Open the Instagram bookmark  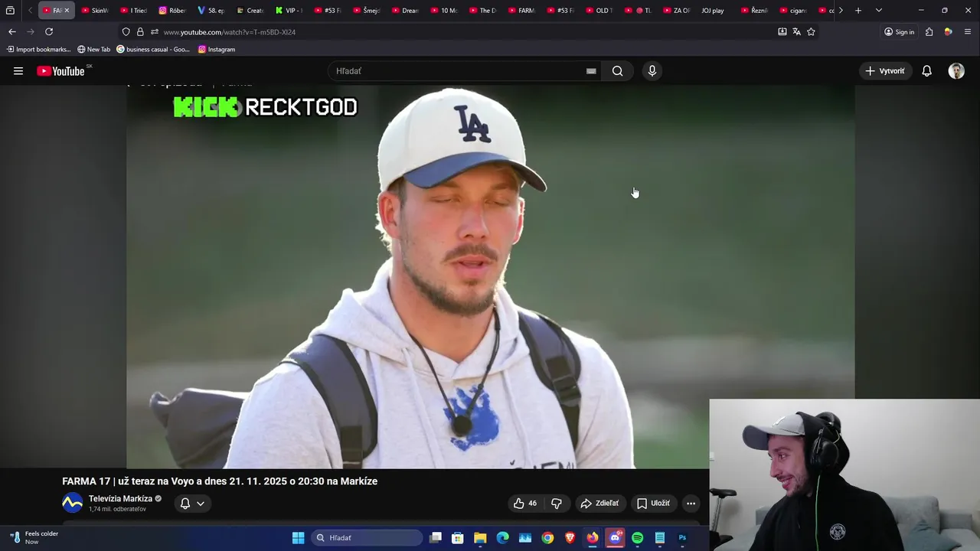(x=217, y=49)
